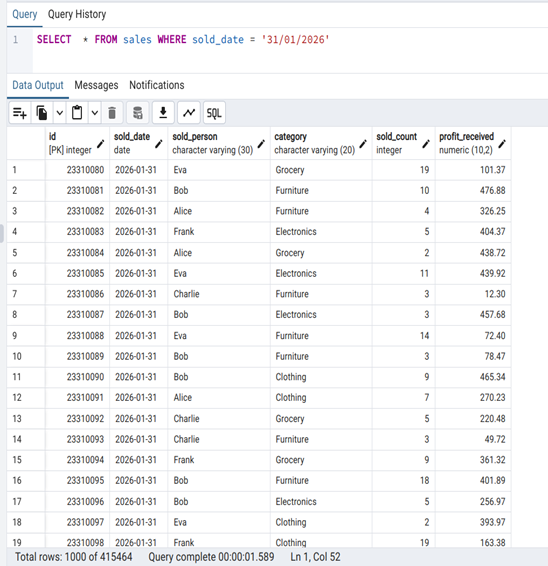
Task: Switch to the Query tab
Action: pos(25,14)
